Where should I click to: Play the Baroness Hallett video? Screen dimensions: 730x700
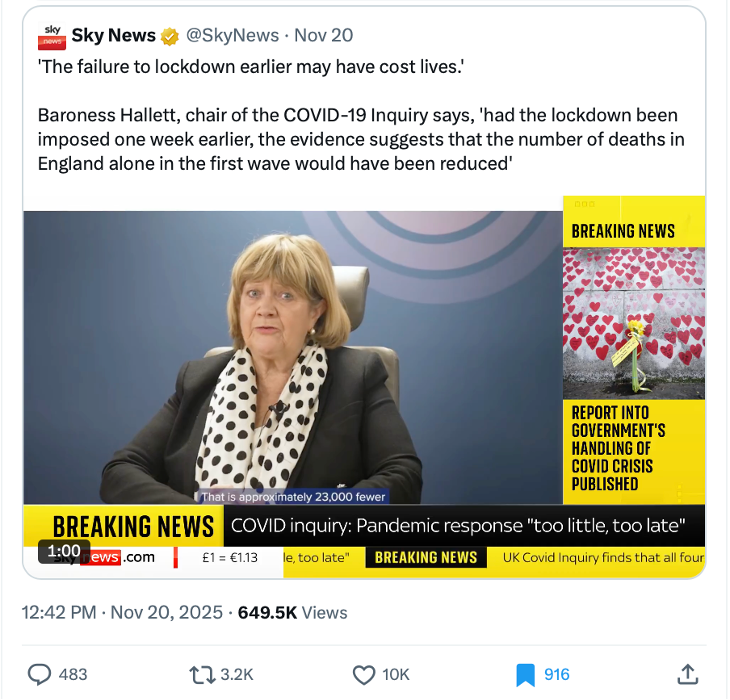pos(293,357)
